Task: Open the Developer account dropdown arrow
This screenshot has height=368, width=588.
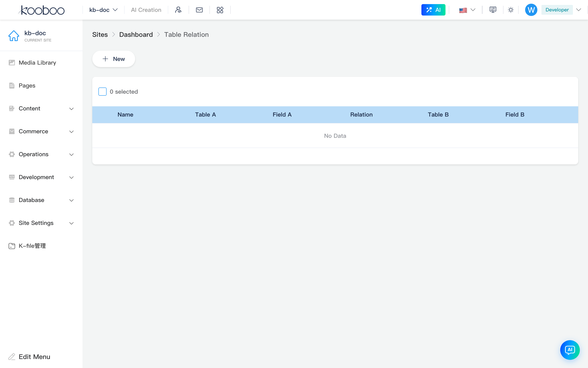Action: [579, 10]
